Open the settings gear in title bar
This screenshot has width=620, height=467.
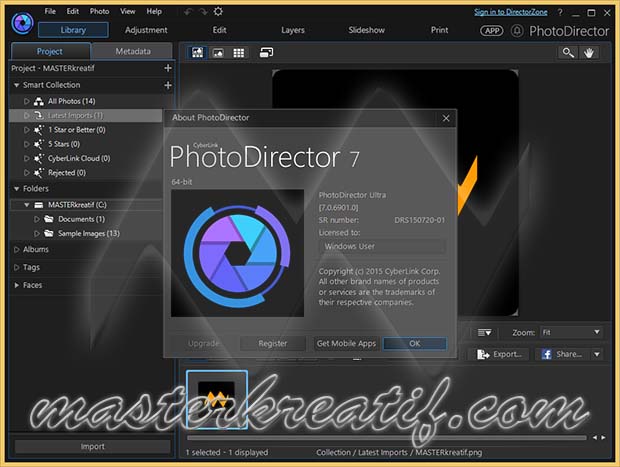[x=218, y=12]
